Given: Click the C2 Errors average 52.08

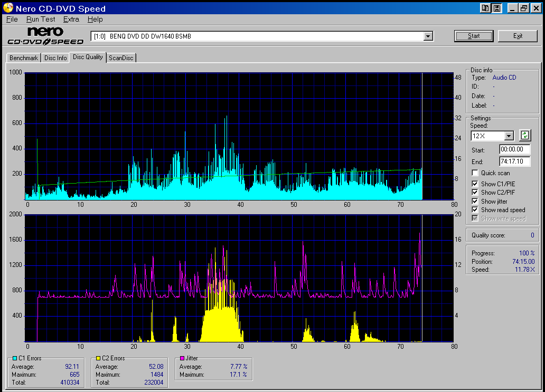Looking at the screenshot, I should pyautogui.click(x=156, y=367).
